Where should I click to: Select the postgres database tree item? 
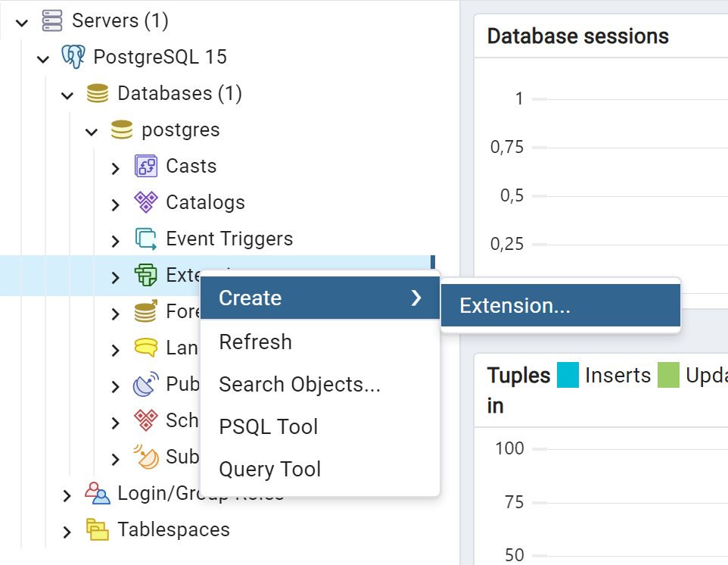[x=181, y=130]
